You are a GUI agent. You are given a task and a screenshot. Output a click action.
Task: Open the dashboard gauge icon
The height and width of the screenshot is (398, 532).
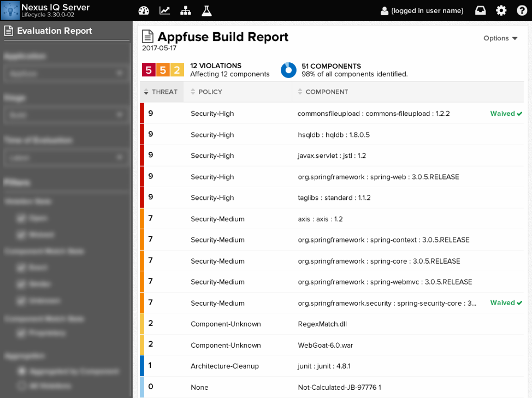tap(144, 10)
